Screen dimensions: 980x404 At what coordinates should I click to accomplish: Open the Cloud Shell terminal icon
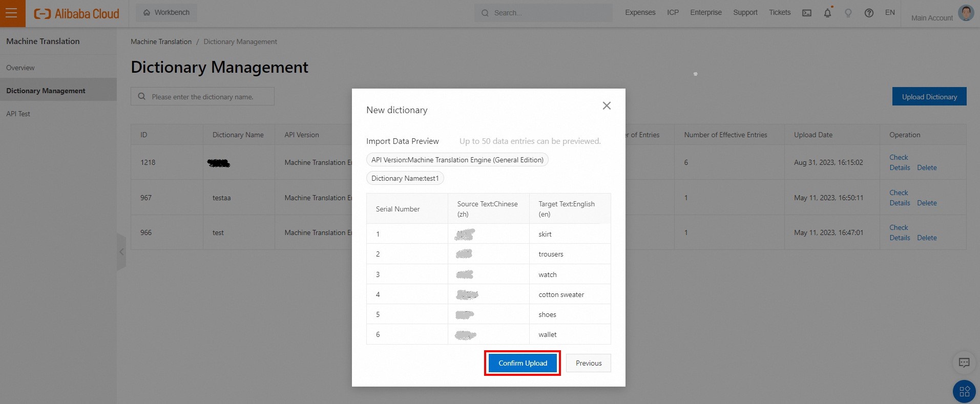point(807,13)
